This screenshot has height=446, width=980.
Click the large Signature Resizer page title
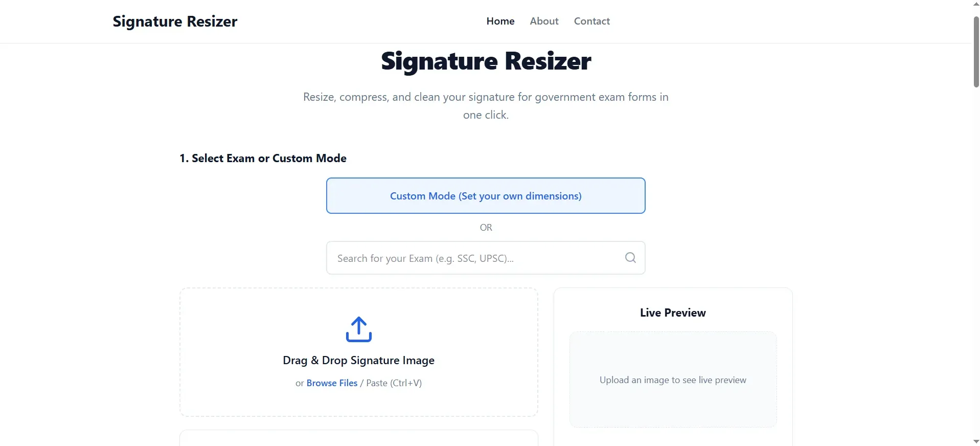486,61
